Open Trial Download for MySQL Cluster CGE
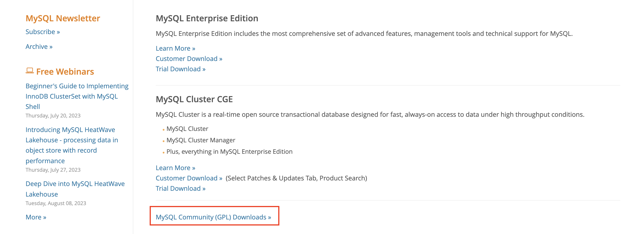This screenshot has height=234, width=644. (x=180, y=188)
